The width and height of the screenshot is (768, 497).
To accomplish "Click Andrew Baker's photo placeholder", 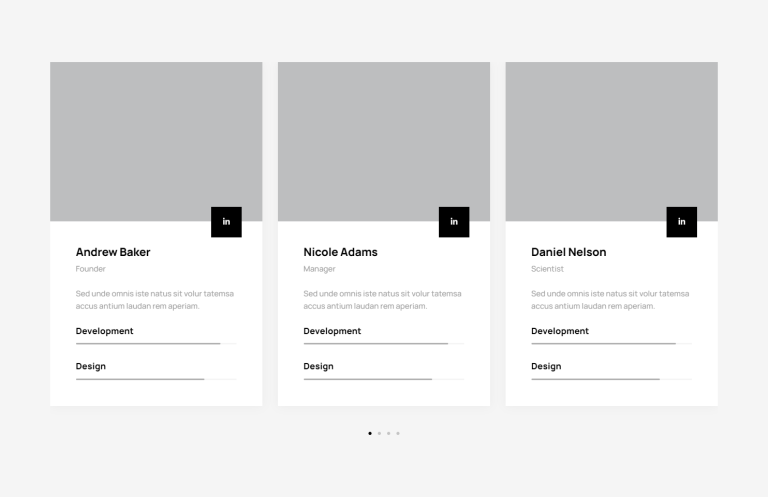I will pyautogui.click(x=156, y=142).
